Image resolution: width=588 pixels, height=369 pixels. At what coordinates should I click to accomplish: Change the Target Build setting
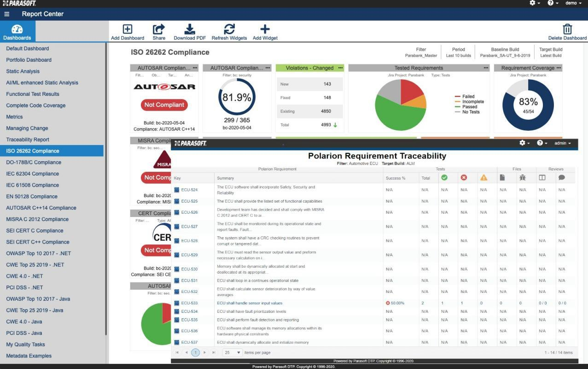(x=551, y=52)
